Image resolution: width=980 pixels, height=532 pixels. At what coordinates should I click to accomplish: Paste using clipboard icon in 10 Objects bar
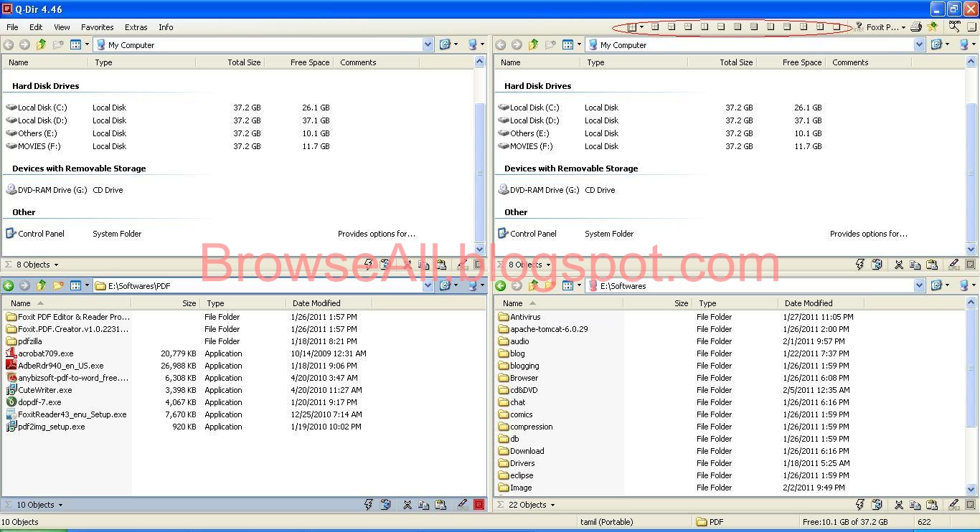pyautogui.click(x=440, y=505)
